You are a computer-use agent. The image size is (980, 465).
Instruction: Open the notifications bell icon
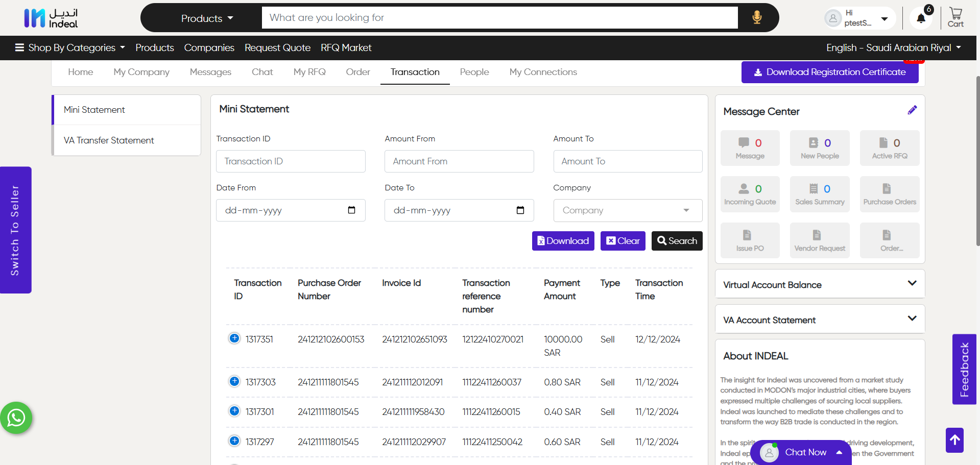click(921, 18)
